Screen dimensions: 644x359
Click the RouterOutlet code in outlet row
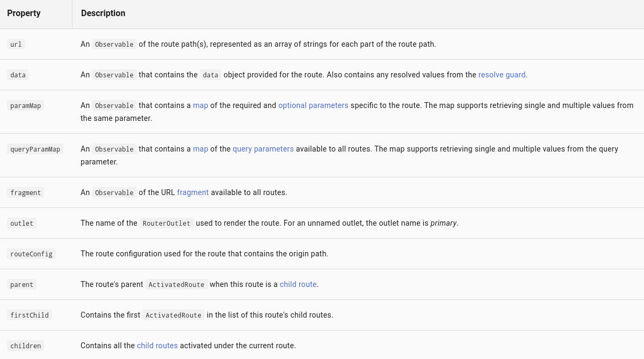(x=167, y=224)
